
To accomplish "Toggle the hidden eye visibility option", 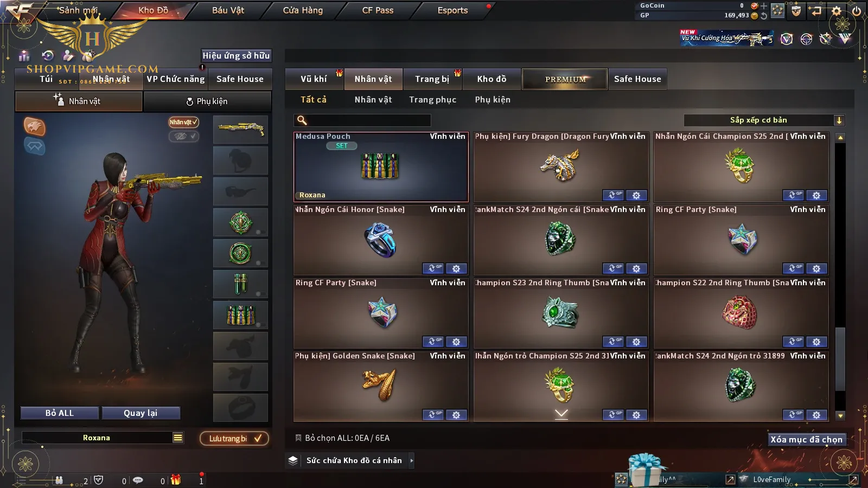I will pos(183,136).
